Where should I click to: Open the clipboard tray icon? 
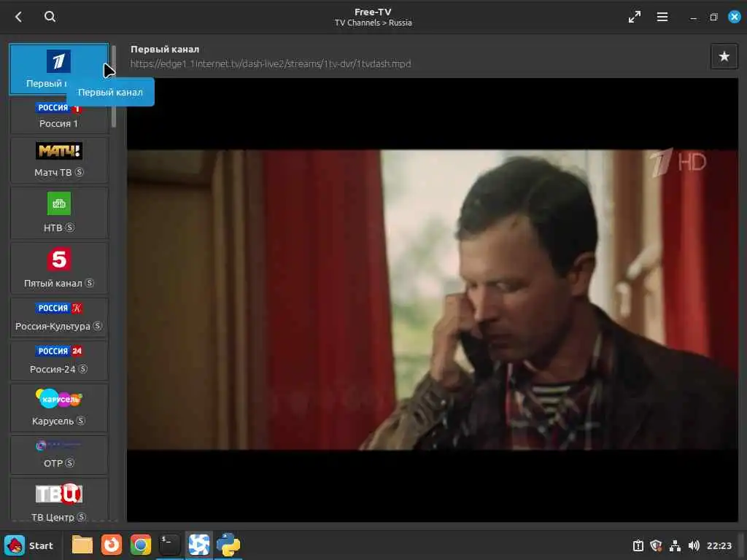638,545
